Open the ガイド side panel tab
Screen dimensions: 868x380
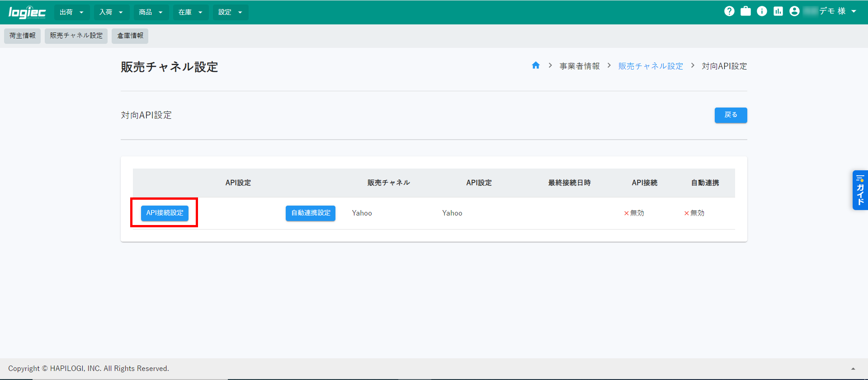[x=860, y=190]
